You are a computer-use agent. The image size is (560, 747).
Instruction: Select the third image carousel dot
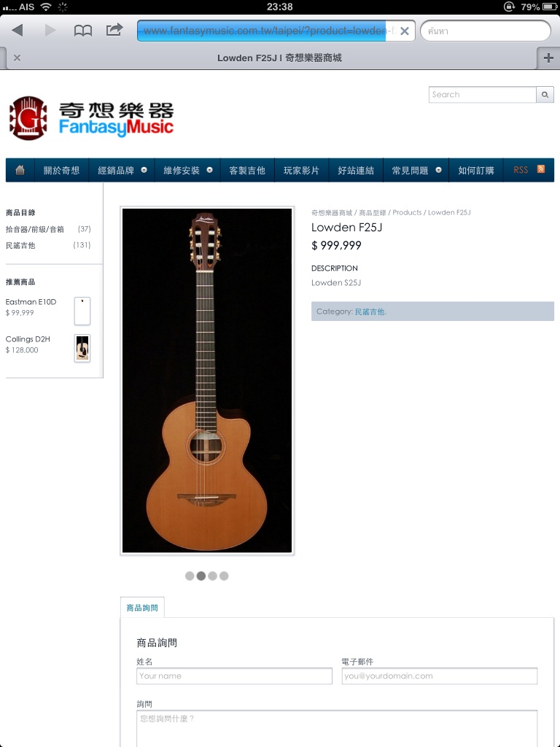point(212,576)
